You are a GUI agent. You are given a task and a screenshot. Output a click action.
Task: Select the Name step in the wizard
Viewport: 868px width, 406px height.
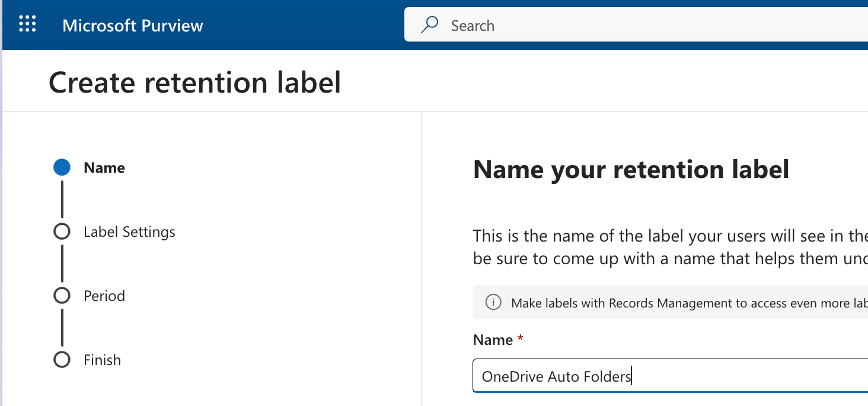click(x=104, y=167)
